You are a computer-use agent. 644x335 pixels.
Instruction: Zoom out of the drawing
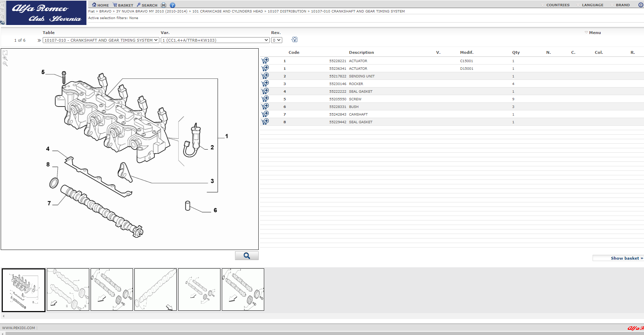click(x=5, y=64)
